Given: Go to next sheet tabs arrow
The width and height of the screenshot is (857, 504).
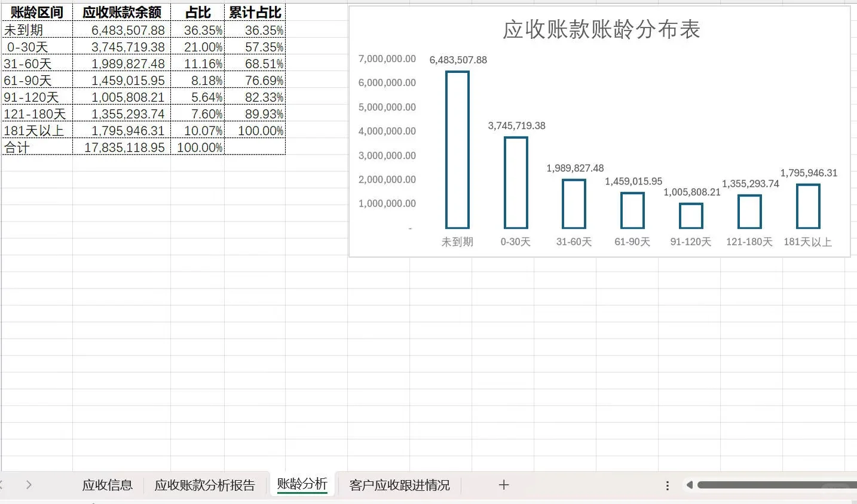Looking at the screenshot, I should pos(29,485).
